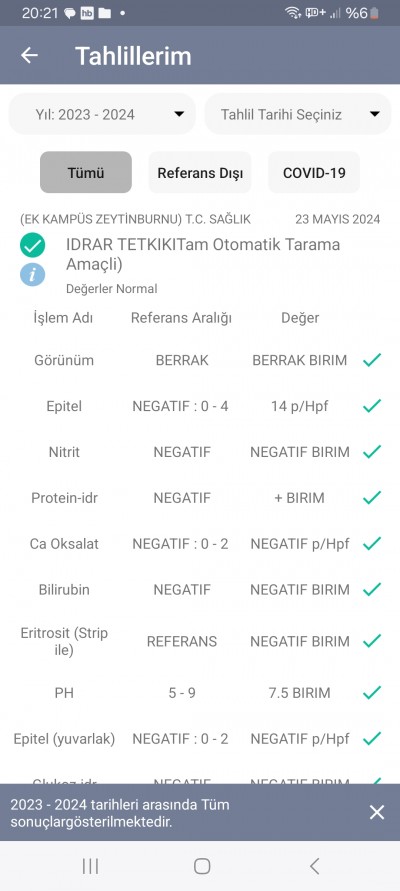Tap the checkmark beside Nitrit row
This screenshot has height=891, width=400.
tap(372, 452)
